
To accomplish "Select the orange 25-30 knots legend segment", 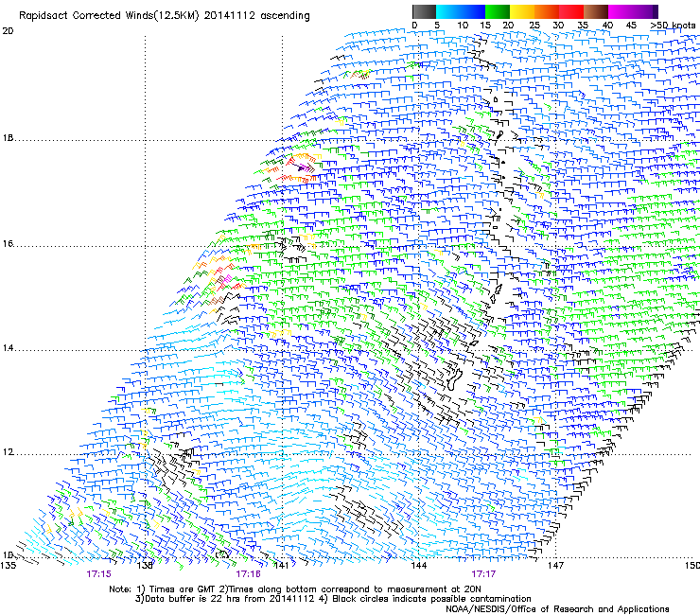I will click(547, 11).
